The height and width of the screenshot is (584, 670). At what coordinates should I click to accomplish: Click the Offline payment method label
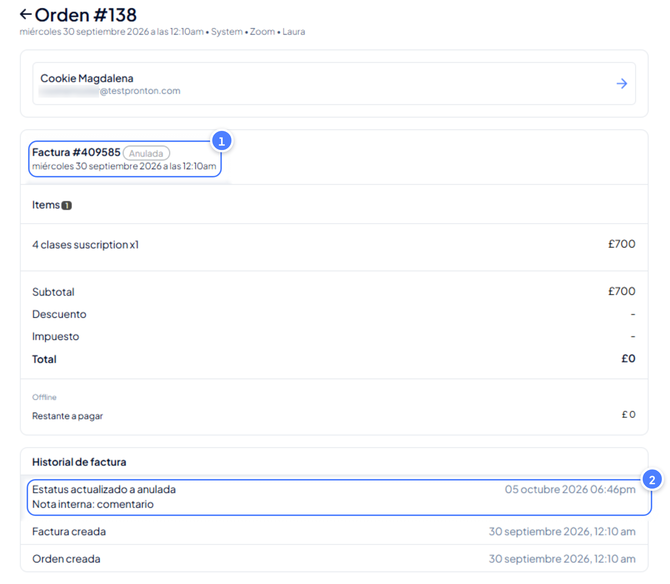[44, 397]
